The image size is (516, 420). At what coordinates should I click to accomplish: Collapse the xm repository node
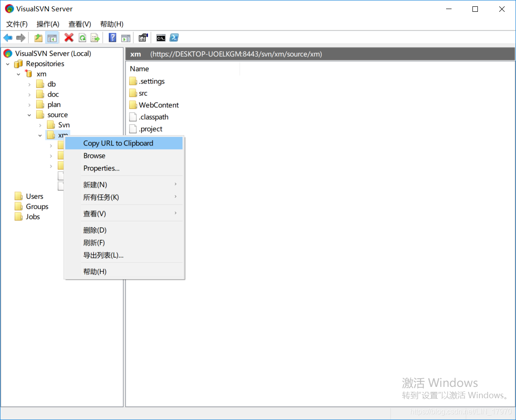coord(19,74)
